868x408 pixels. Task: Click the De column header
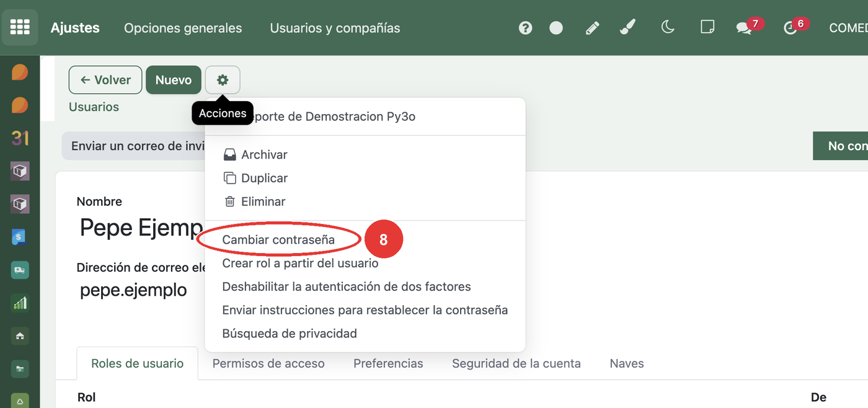818,397
